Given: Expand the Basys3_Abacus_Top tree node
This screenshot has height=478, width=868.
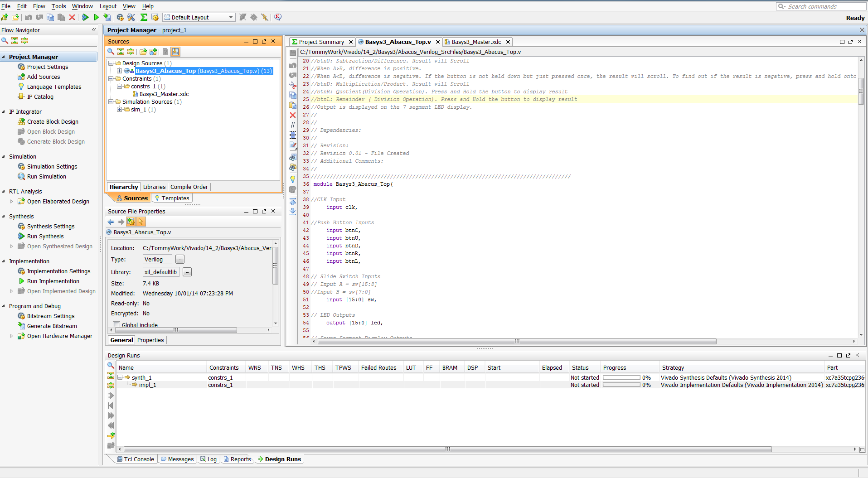Looking at the screenshot, I should pyautogui.click(x=119, y=71).
